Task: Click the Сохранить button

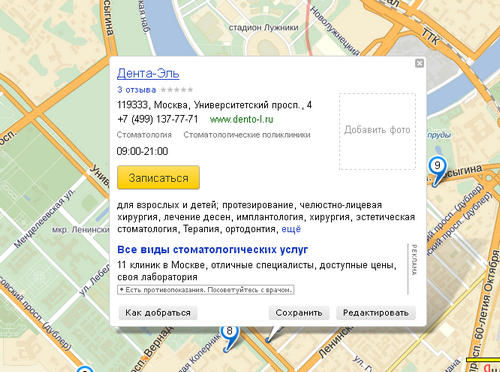Action: pos(299,313)
